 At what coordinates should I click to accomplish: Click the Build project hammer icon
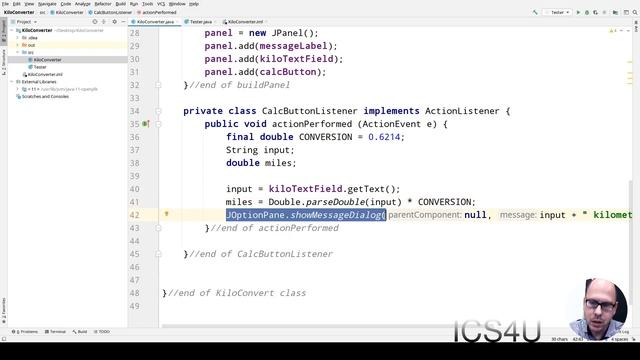[535, 13]
